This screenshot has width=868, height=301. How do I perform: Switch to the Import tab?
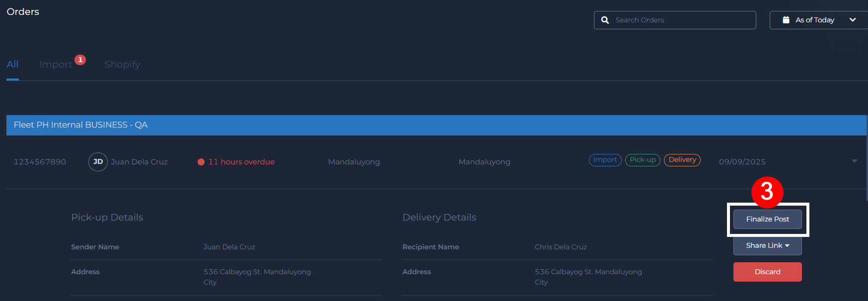[x=56, y=65]
